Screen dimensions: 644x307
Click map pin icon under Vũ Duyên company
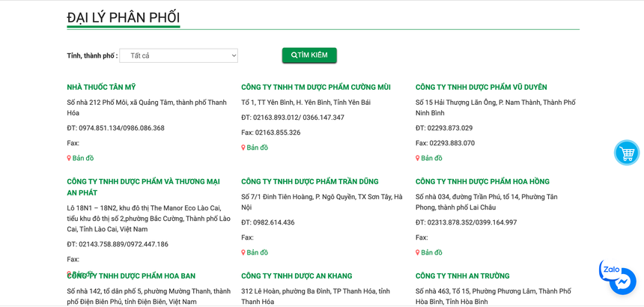tap(418, 159)
